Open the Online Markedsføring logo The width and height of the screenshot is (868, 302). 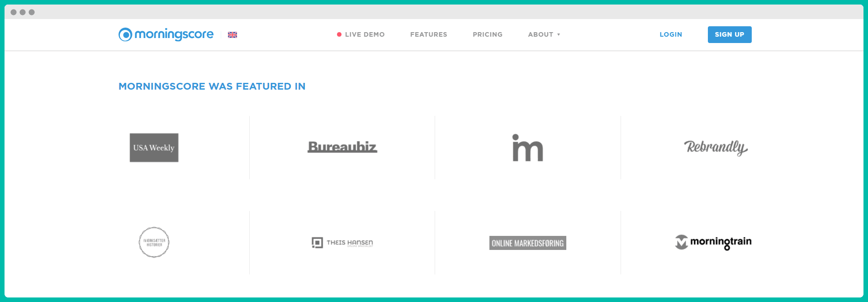pyautogui.click(x=528, y=243)
